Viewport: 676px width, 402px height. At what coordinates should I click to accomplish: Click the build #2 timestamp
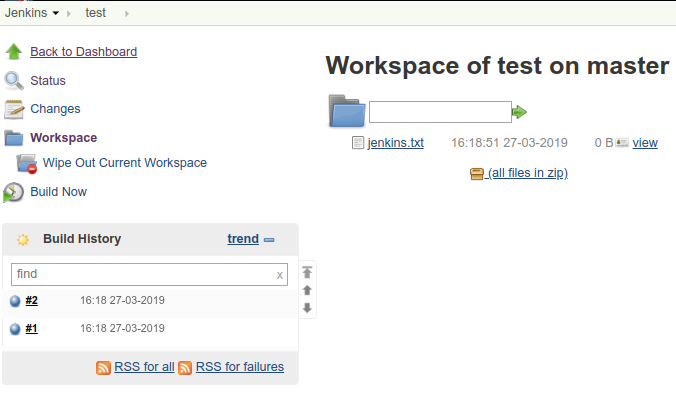(122, 300)
